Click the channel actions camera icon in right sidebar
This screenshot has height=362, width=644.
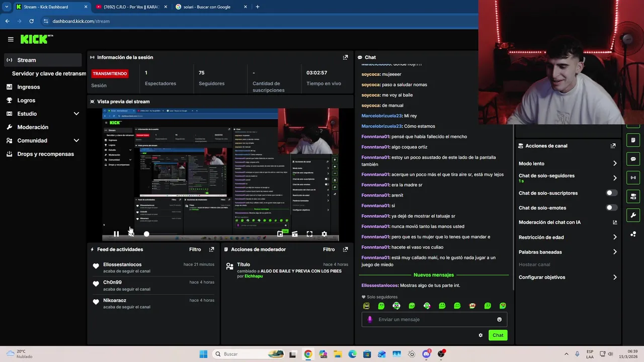pyautogui.click(x=633, y=196)
